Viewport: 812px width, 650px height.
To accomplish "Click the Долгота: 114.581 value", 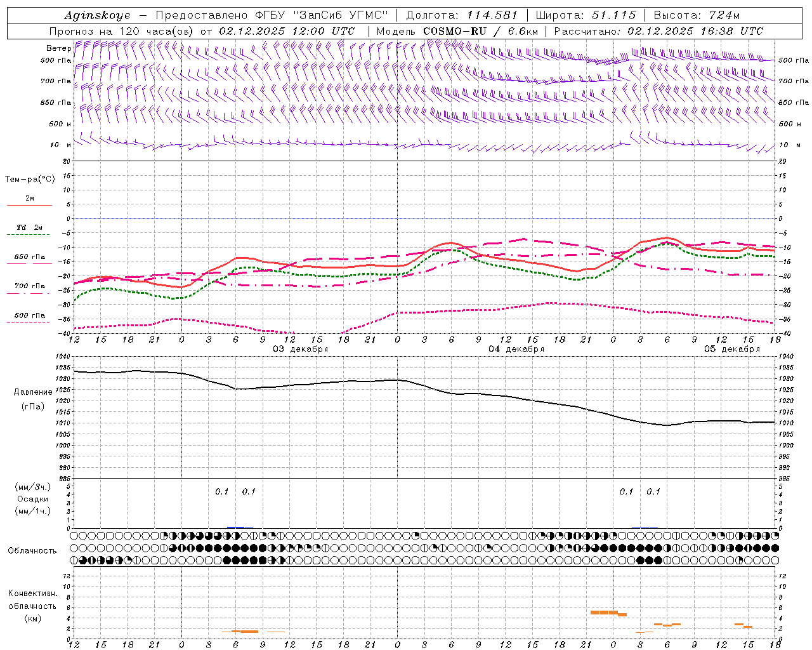I will coord(462,15).
